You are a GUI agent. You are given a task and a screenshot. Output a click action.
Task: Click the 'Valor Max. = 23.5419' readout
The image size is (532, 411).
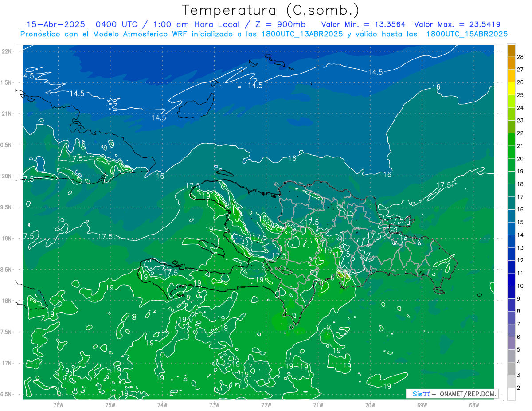click(x=457, y=24)
